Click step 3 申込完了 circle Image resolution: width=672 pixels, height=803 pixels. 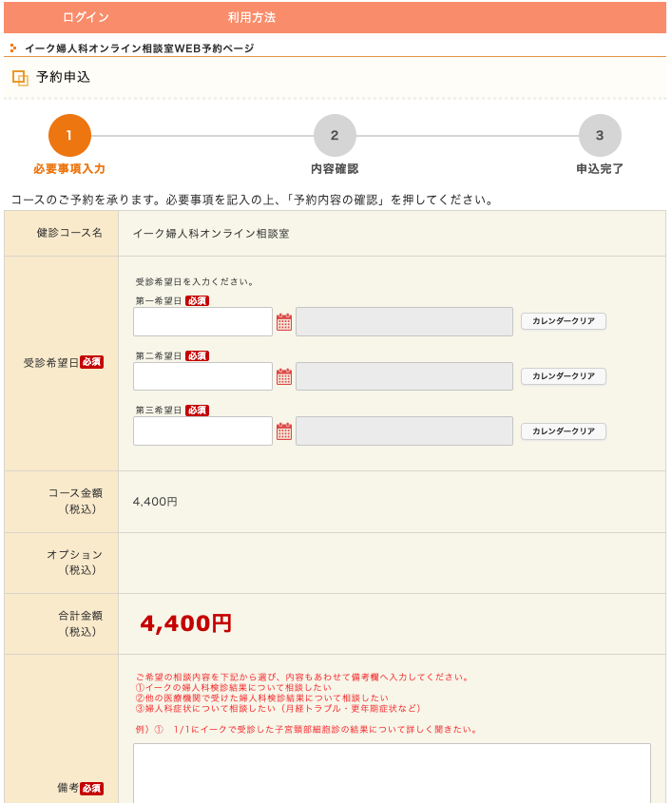(600, 136)
